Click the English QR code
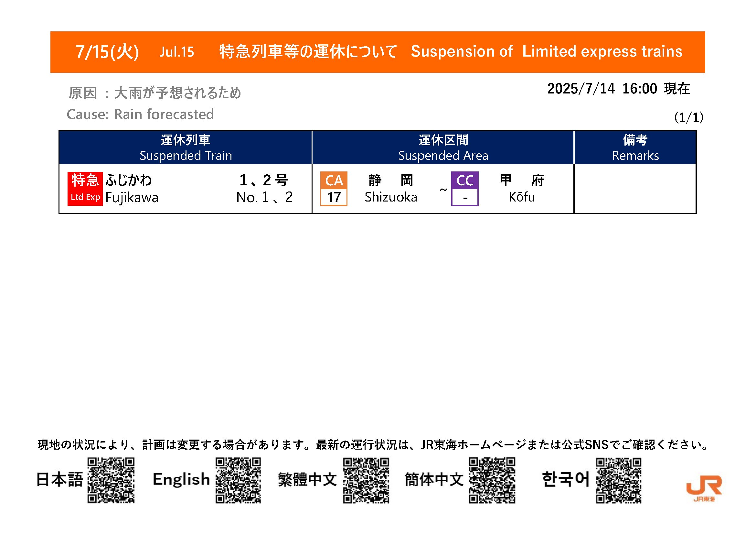This screenshot has width=756, height=535. [x=238, y=480]
